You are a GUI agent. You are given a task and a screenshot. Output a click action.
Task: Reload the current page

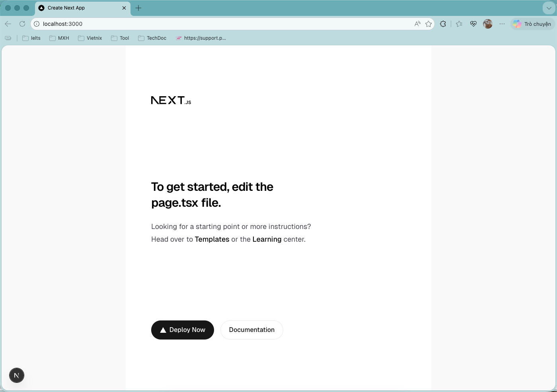[x=22, y=24]
